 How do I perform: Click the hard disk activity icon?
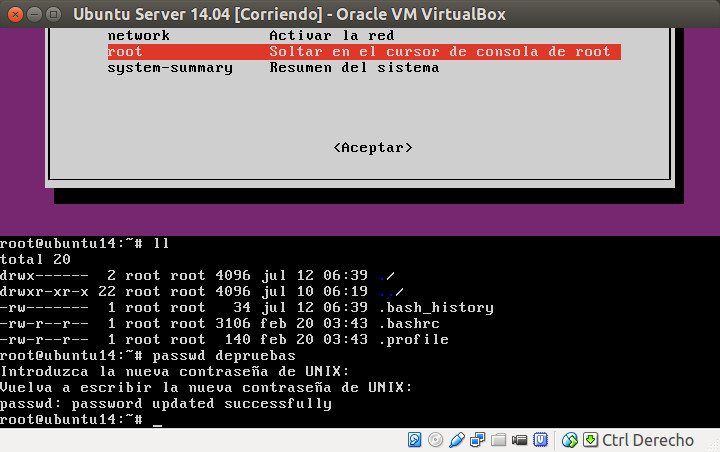414,440
